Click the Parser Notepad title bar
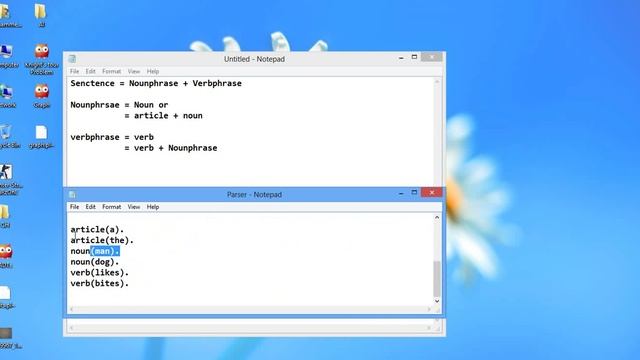 pos(254,195)
